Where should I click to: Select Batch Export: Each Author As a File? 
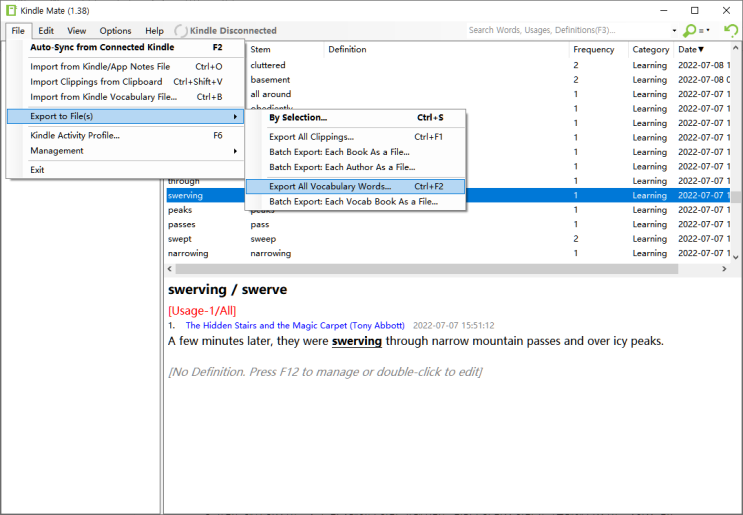(355, 167)
